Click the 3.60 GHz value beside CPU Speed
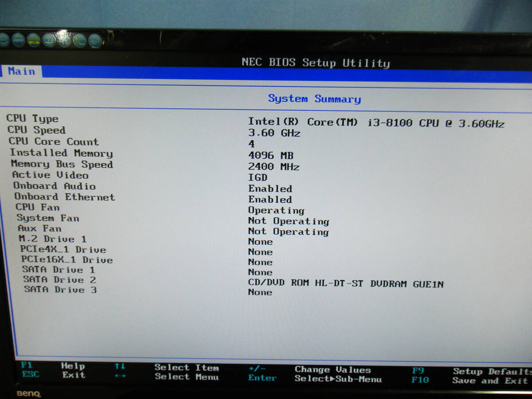 tap(274, 133)
